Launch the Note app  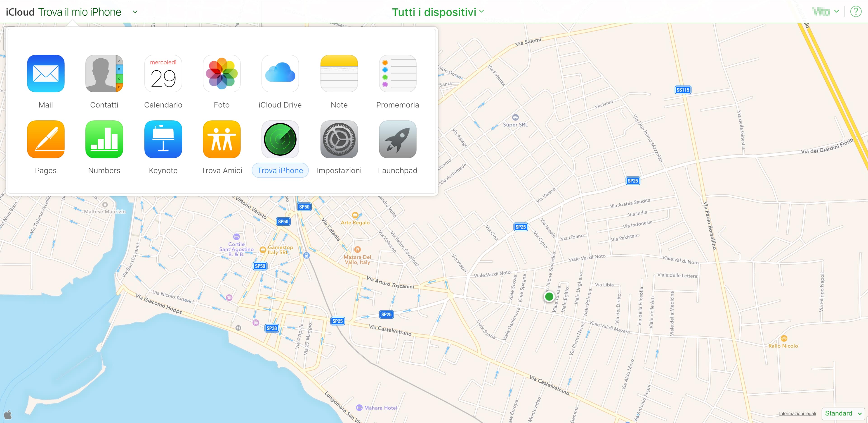(339, 74)
